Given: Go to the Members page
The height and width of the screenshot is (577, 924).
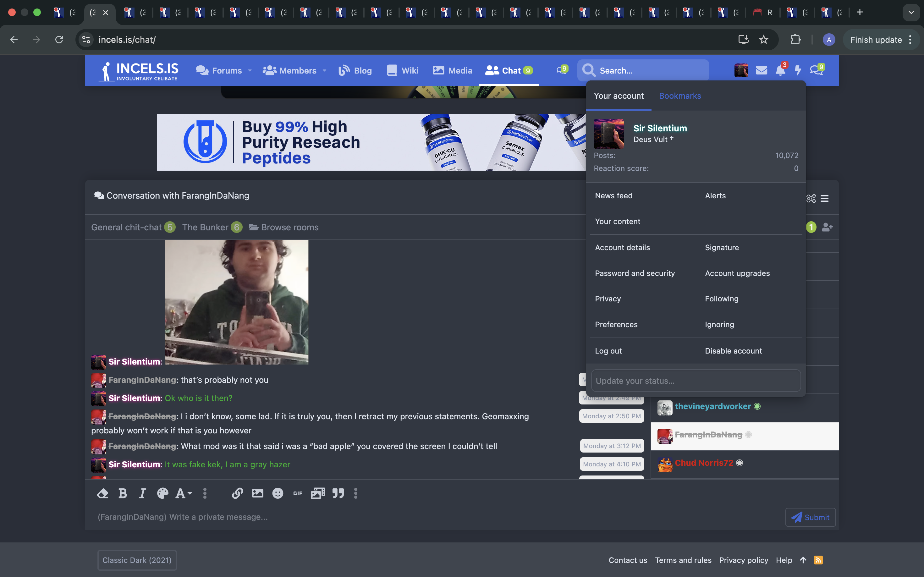Looking at the screenshot, I should point(290,71).
